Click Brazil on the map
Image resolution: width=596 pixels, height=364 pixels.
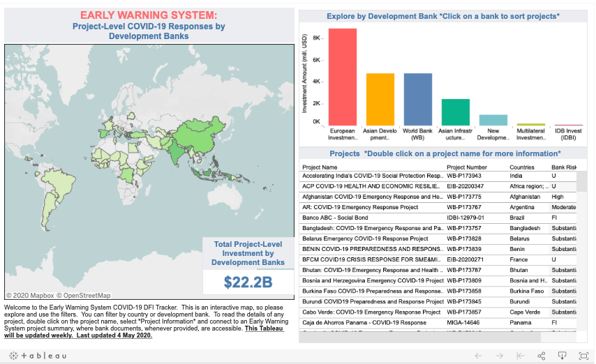pos(61,183)
